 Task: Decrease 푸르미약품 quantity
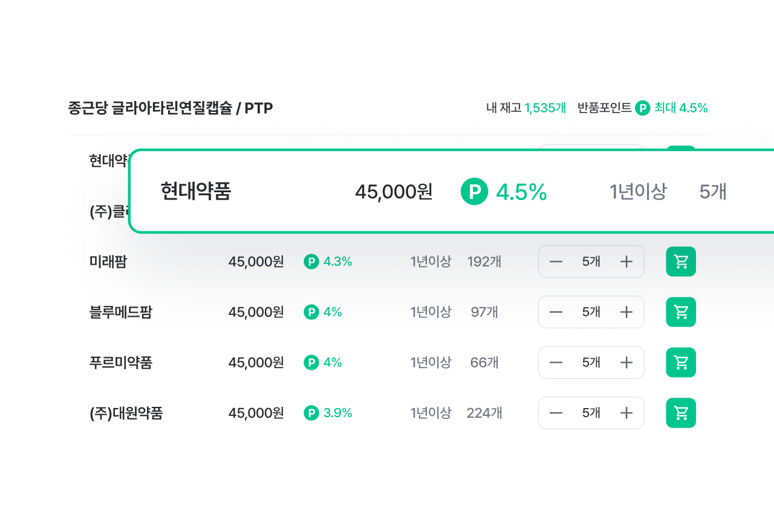tap(556, 362)
